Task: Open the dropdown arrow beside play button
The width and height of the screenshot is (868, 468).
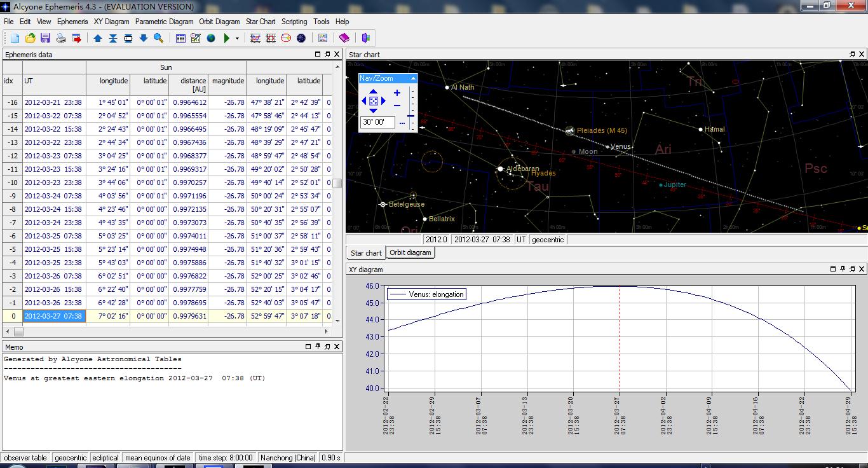Action: click(x=237, y=38)
